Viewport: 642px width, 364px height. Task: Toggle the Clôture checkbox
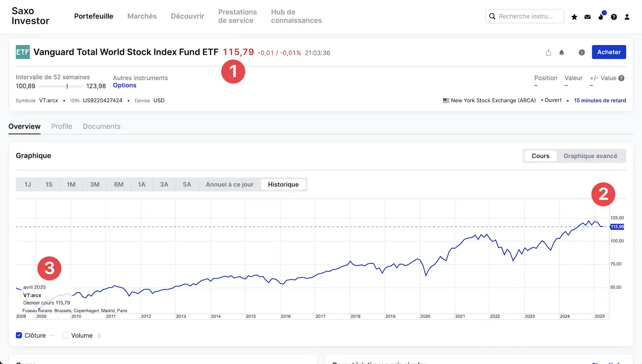(x=19, y=335)
